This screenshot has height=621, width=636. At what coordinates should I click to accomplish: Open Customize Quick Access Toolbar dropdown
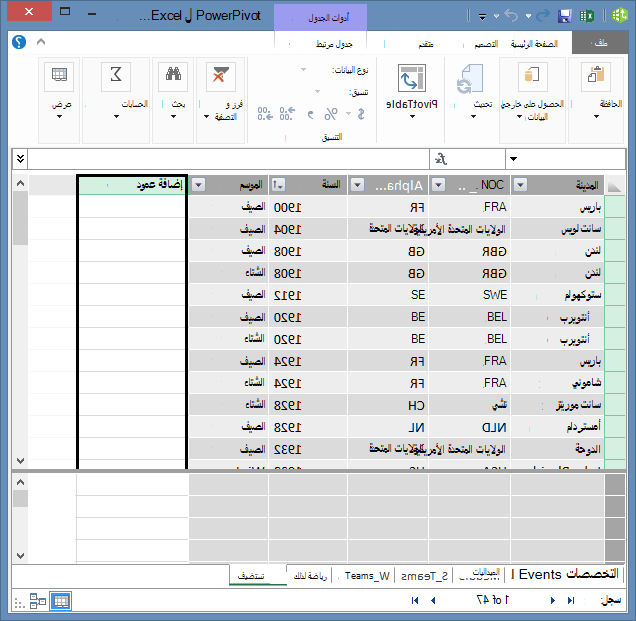(x=482, y=17)
